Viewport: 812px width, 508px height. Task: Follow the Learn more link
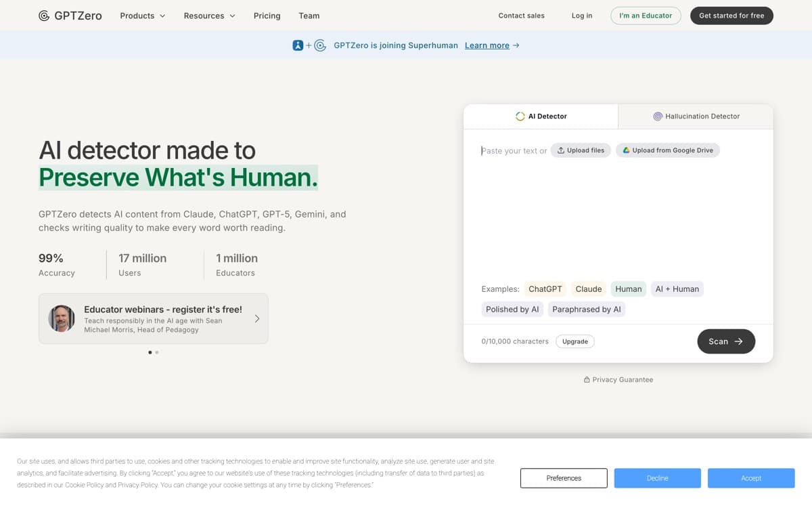(487, 45)
